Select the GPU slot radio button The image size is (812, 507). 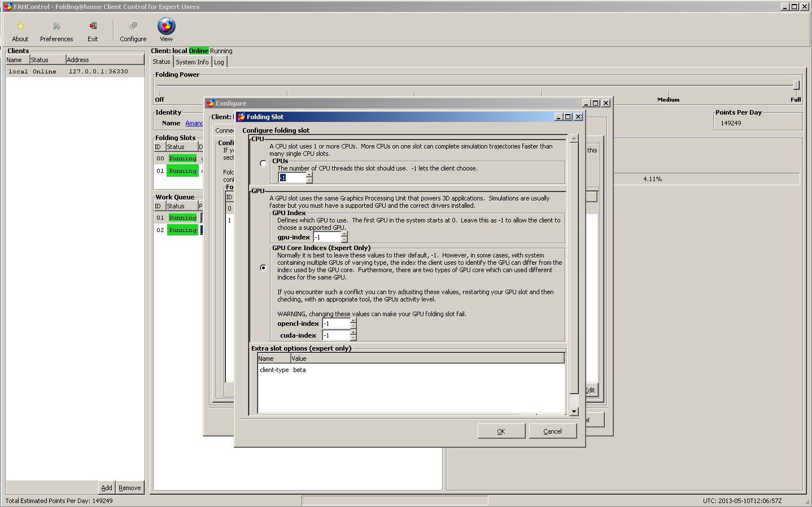pyautogui.click(x=263, y=268)
